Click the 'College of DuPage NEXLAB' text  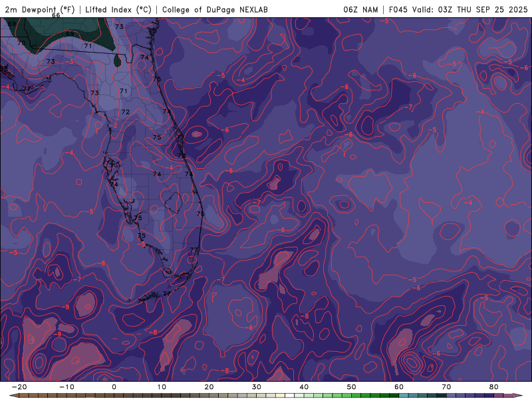pos(215,9)
